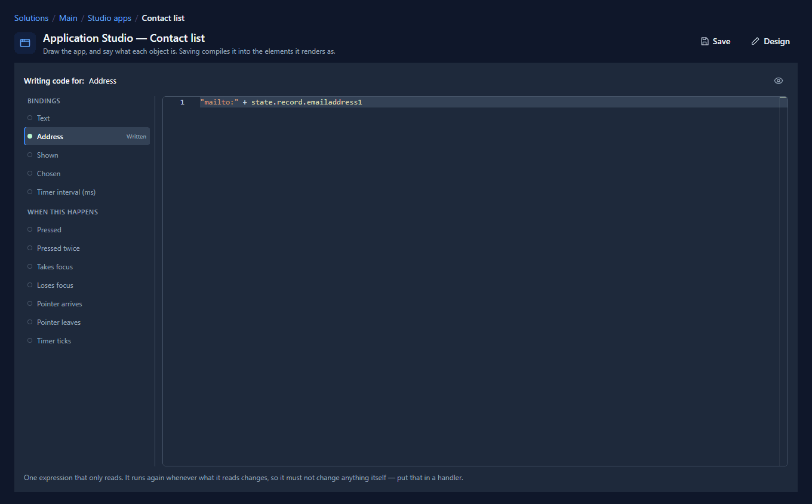Image resolution: width=812 pixels, height=504 pixels.
Task: Click the 'WHEN THIS HAPPENS' section header
Action: point(63,212)
